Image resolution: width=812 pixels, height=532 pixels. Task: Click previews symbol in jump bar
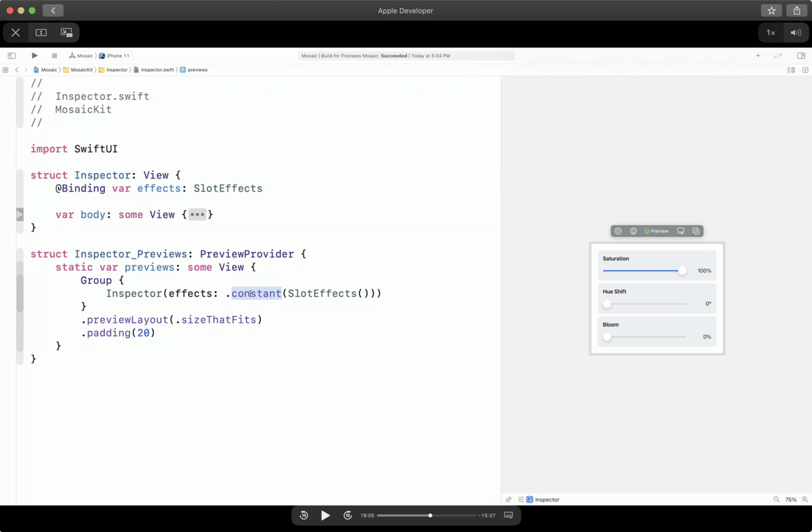(x=194, y=70)
